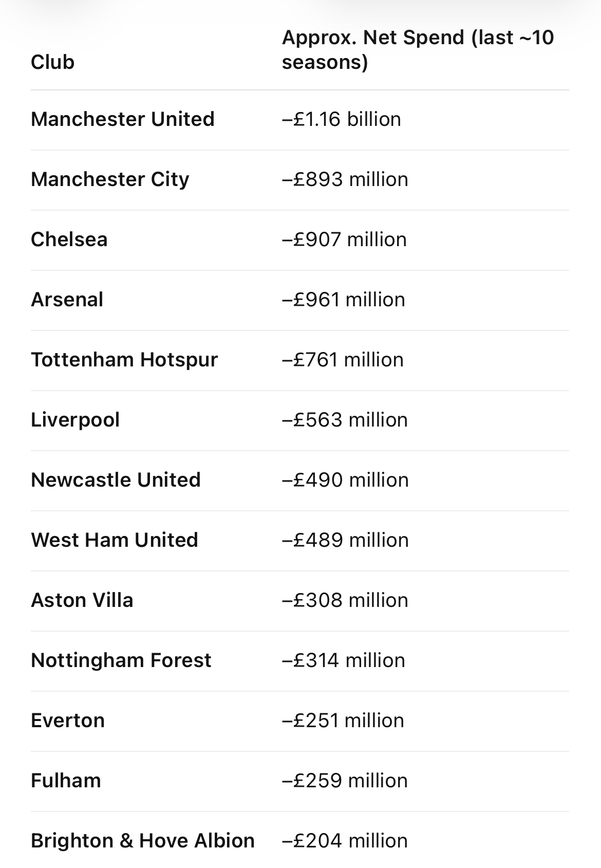Click the Brighton & Hove Albion name

pyautogui.click(x=143, y=841)
